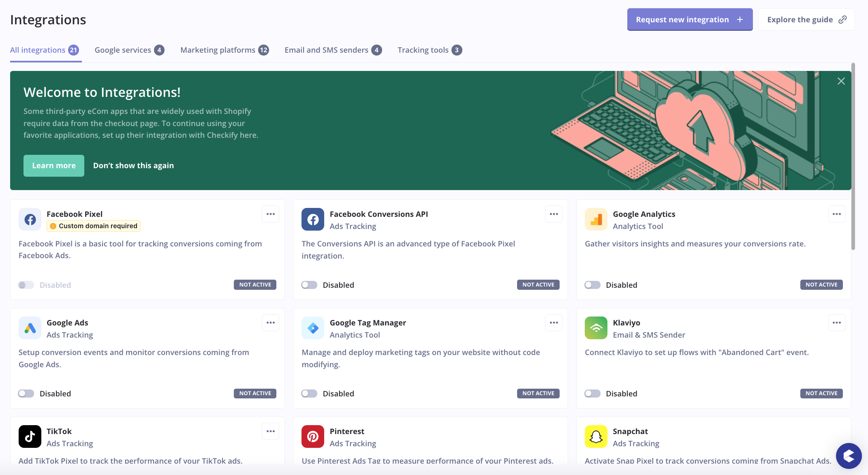Open the Explore the guide link
868x475 pixels.
point(806,19)
